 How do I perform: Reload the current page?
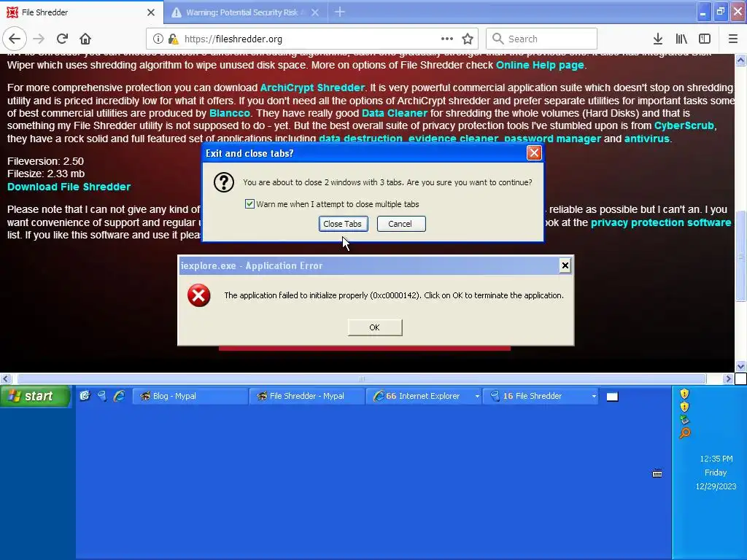coord(62,39)
